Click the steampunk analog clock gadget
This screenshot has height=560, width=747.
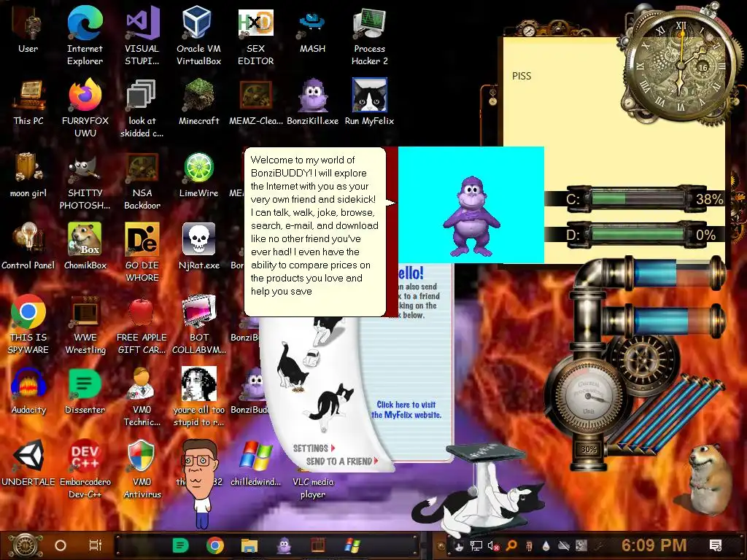pyautogui.click(x=681, y=66)
